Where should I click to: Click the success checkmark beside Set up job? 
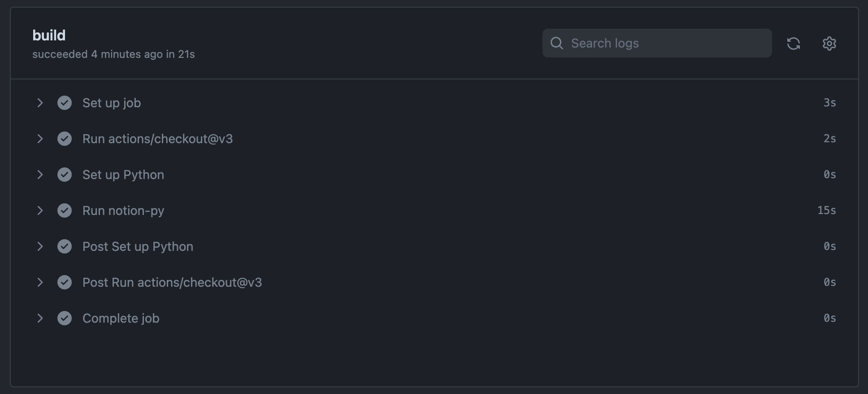click(65, 103)
